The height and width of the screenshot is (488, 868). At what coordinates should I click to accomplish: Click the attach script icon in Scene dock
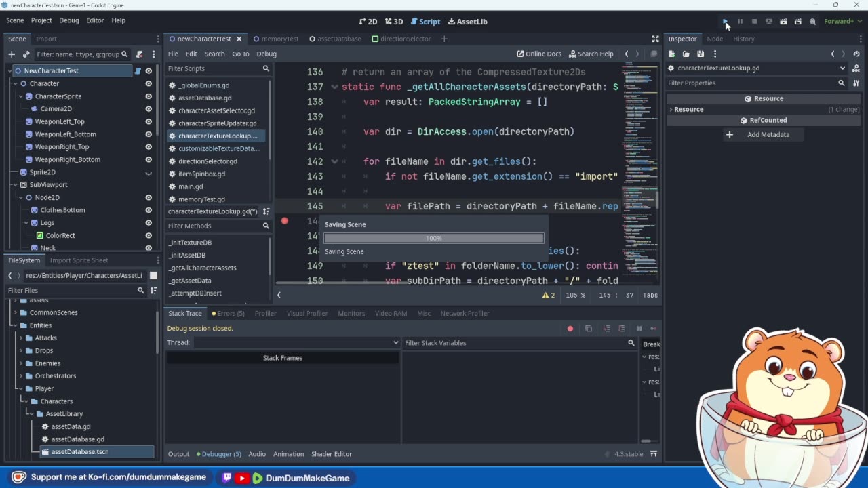139,54
